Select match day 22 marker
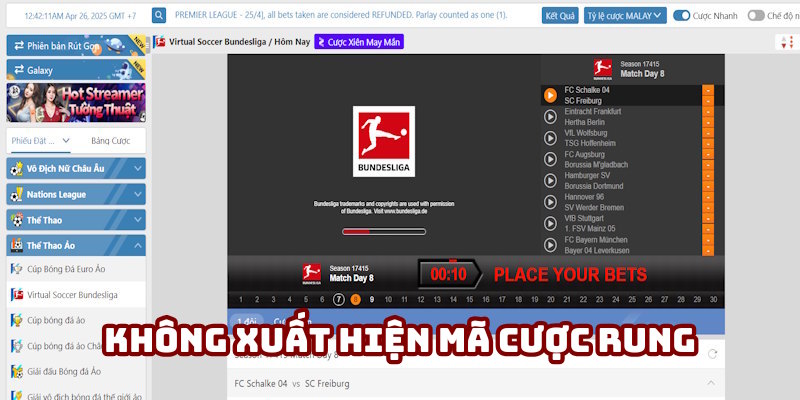Image resolution: width=800 pixels, height=400 pixels. click(583, 299)
